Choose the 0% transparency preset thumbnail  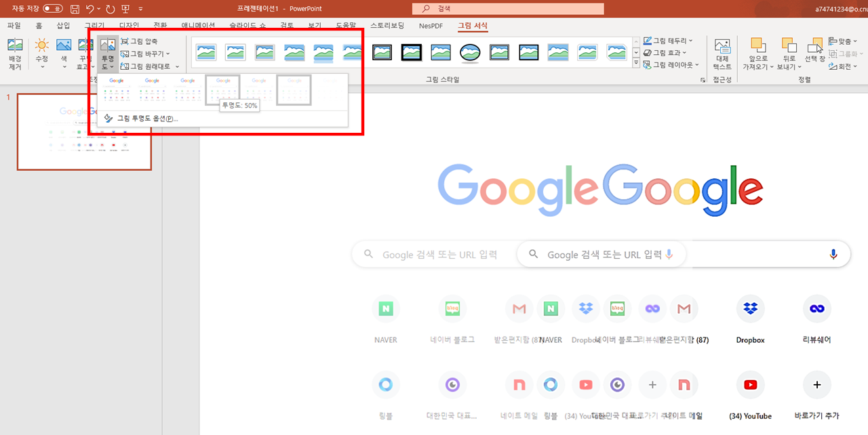[117, 90]
